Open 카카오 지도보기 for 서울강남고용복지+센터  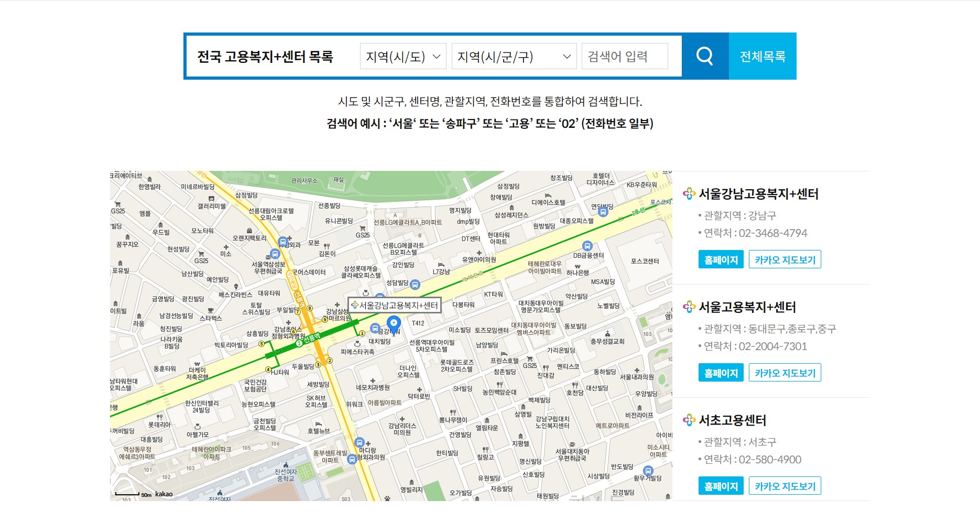point(785,259)
